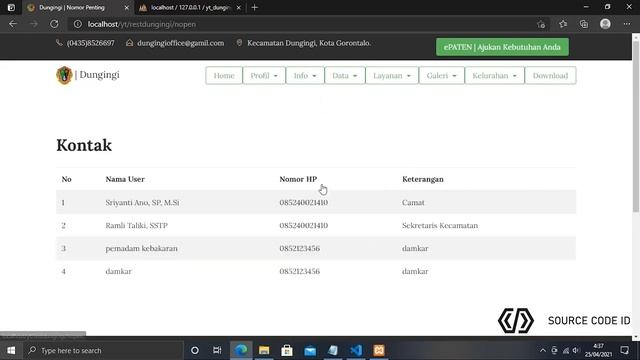The height and width of the screenshot is (360, 640).
Task: Open File Explorer on the taskbar
Action: coord(264,350)
